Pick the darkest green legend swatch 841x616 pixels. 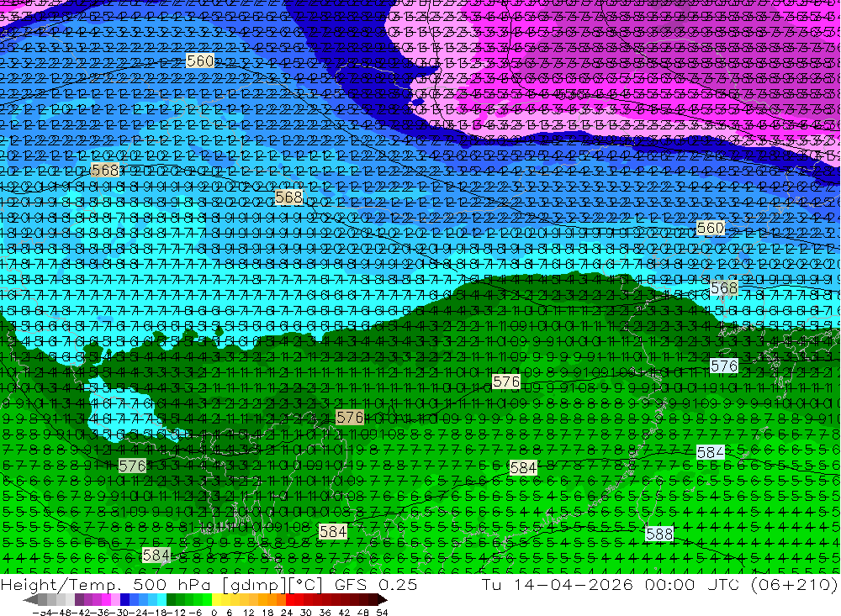(171, 600)
